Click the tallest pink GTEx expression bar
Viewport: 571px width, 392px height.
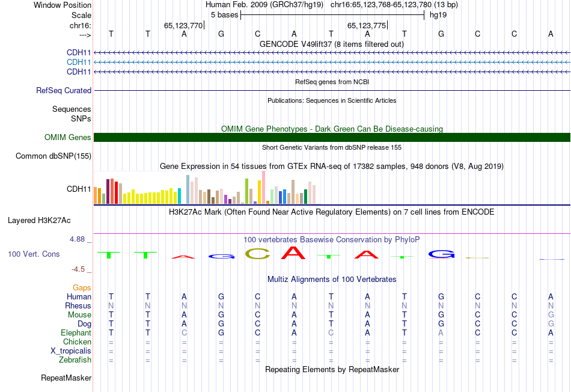[x=264, y=187]
